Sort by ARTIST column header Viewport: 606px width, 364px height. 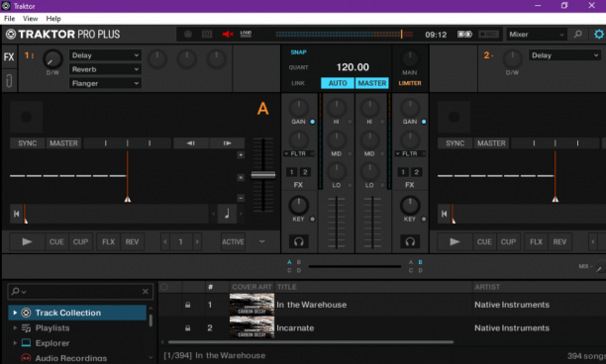click(x=487, y=287)
